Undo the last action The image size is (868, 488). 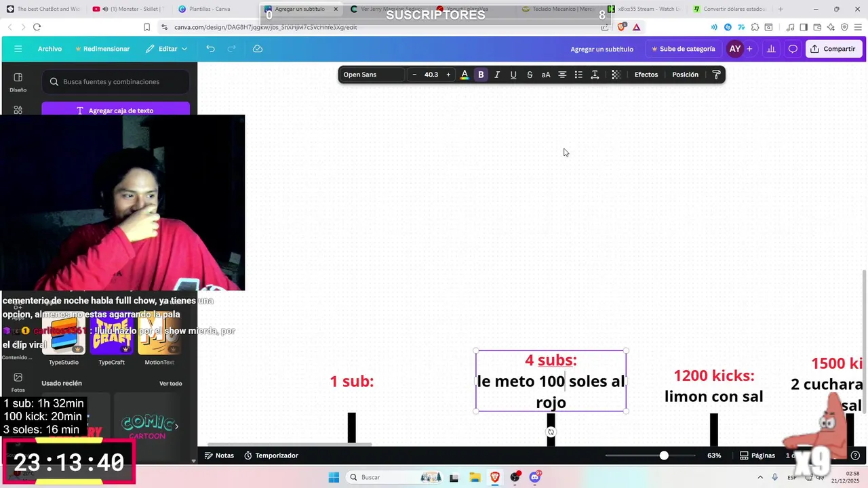pos(211,49)
